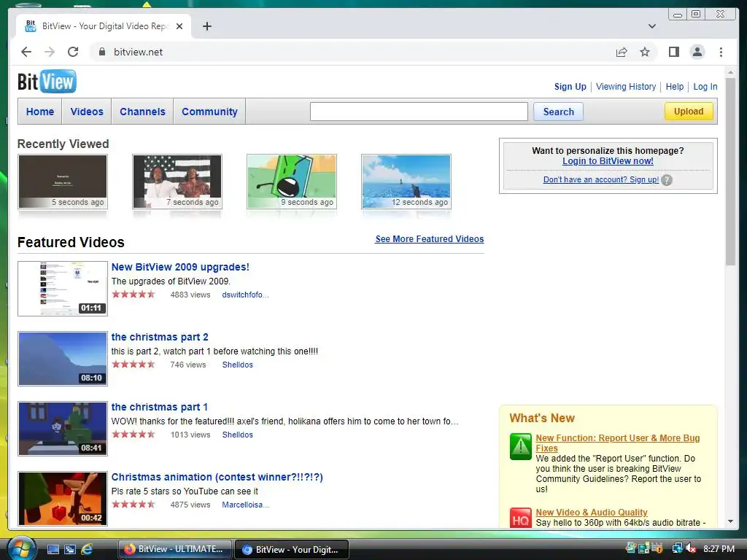Open the Help link
This screenshot has height=560, width=747.
675,87
